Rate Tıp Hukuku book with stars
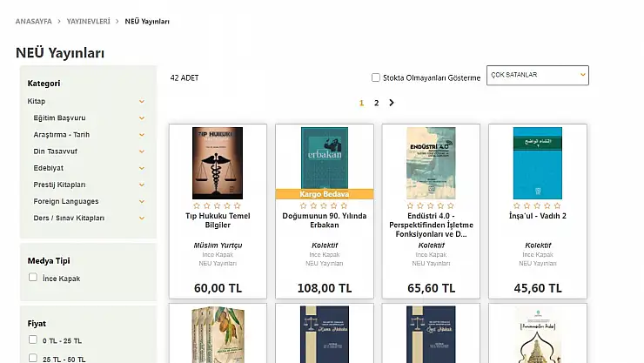Screen dimensions: 644x363 [x=217, y=205]
